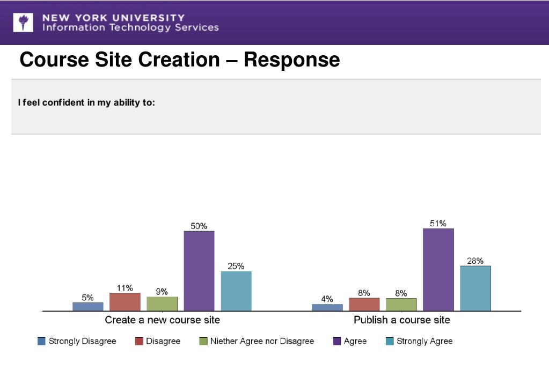Image resolution: width=549 pixels, height=392 pixels.
Task: Select the 9% Neither Agree bar
Action: (162, 304)
